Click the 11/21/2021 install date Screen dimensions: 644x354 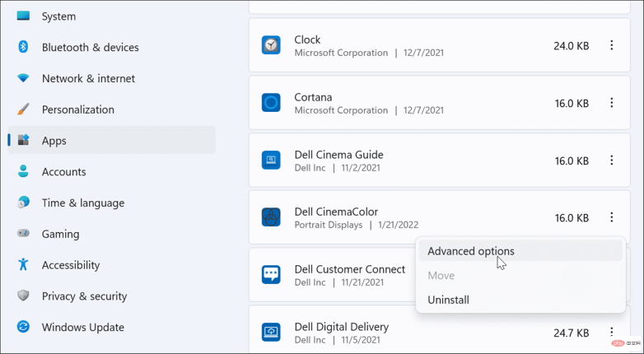click(362, 282)
